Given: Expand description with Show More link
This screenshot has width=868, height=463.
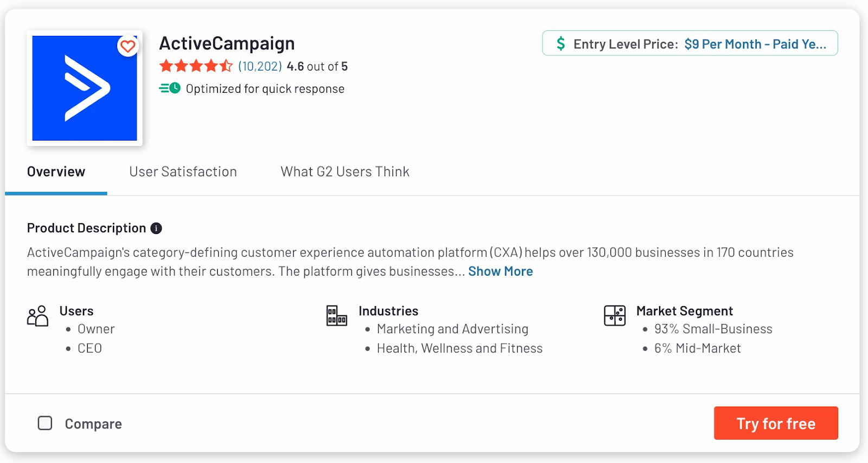Looking at the screenshot, I should point(500,271).
